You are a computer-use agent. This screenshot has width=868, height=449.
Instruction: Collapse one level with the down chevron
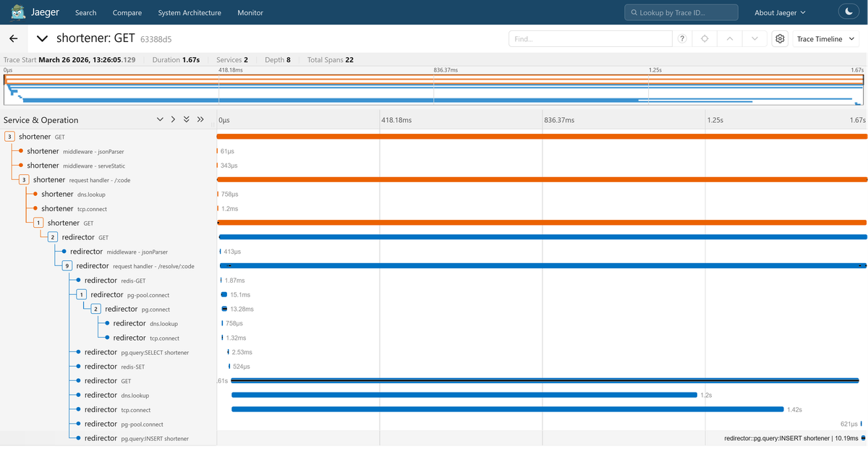160,120
